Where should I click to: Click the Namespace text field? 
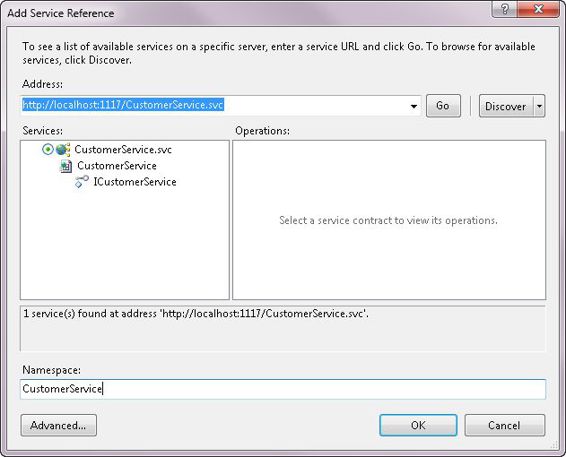click(x=283, y=389)
